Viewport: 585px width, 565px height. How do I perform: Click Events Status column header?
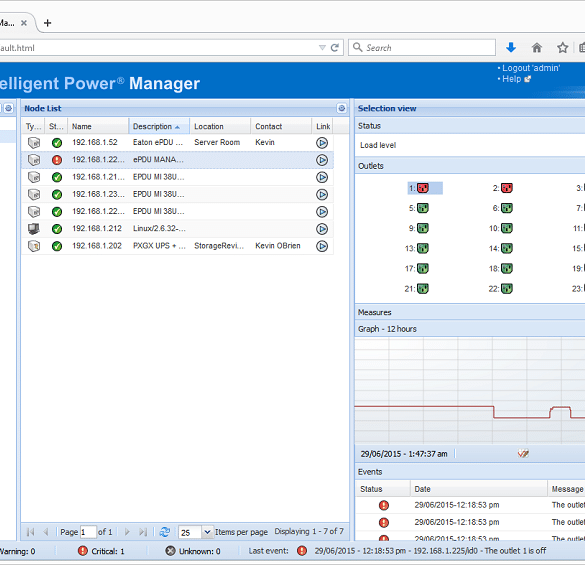383,489
